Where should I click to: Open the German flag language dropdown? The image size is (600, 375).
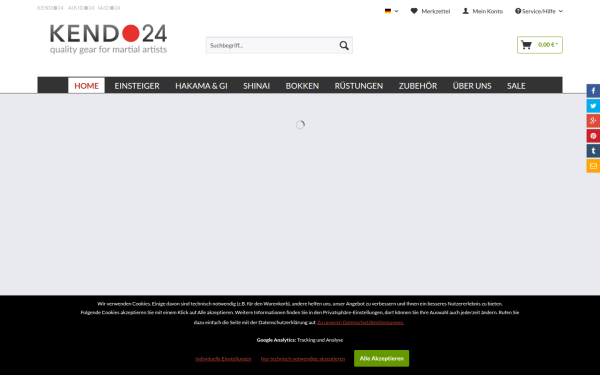[391, 11]
